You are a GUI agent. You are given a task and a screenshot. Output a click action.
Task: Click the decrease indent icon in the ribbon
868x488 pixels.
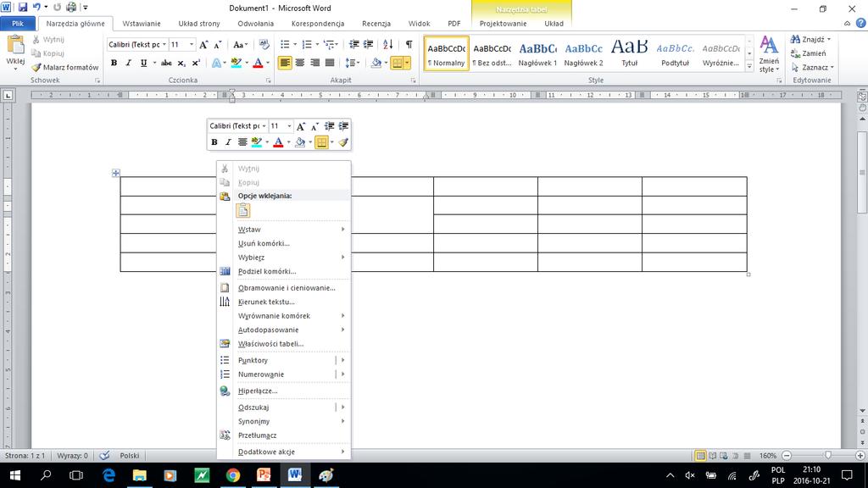pos(354,45)
